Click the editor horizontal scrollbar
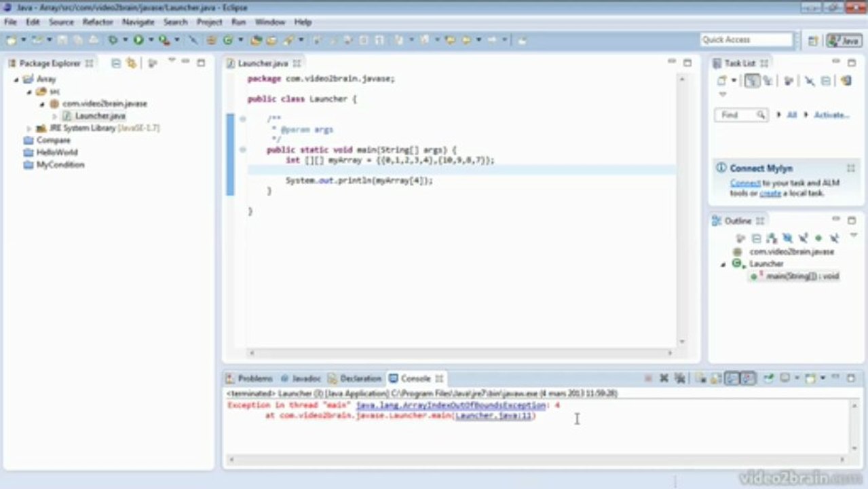The image size is (868, 489). tap(460, 352)
